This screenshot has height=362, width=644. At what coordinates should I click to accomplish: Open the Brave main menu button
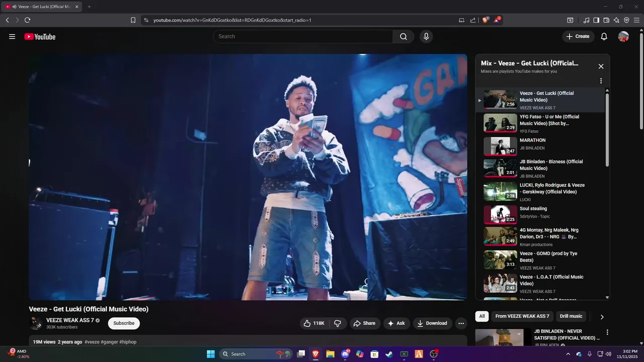click(637, 20)
